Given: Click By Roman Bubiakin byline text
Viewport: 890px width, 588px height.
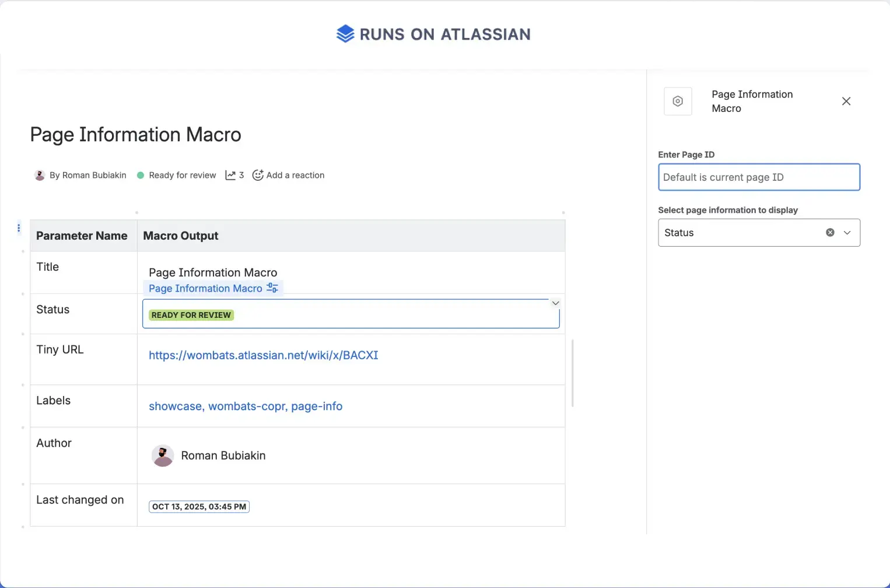Looking at the screenshot, I should click(x=87, y=175).
